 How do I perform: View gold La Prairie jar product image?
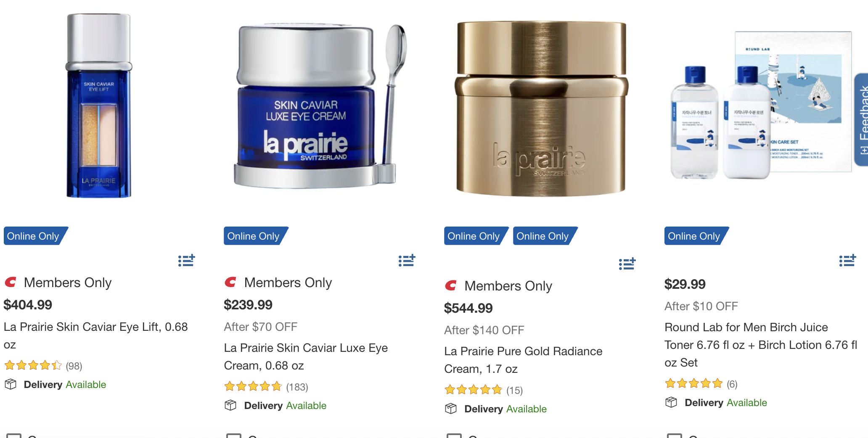(x=541, y=108)
